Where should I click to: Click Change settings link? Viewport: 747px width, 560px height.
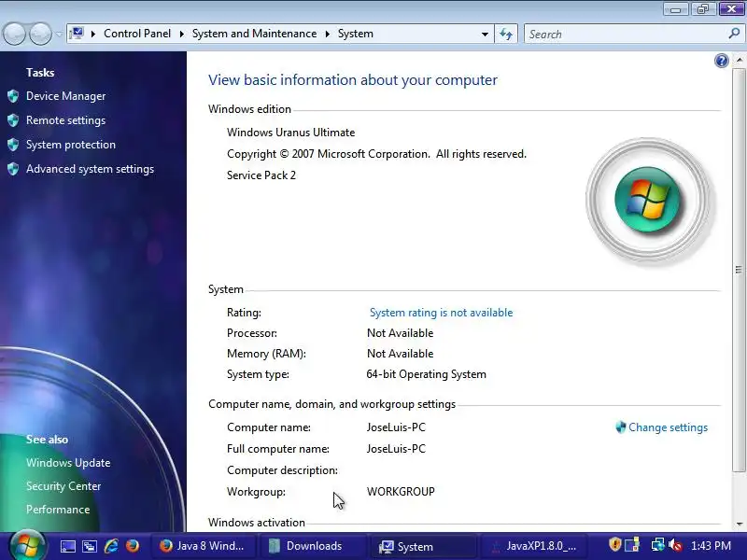(x=668, y=427)
